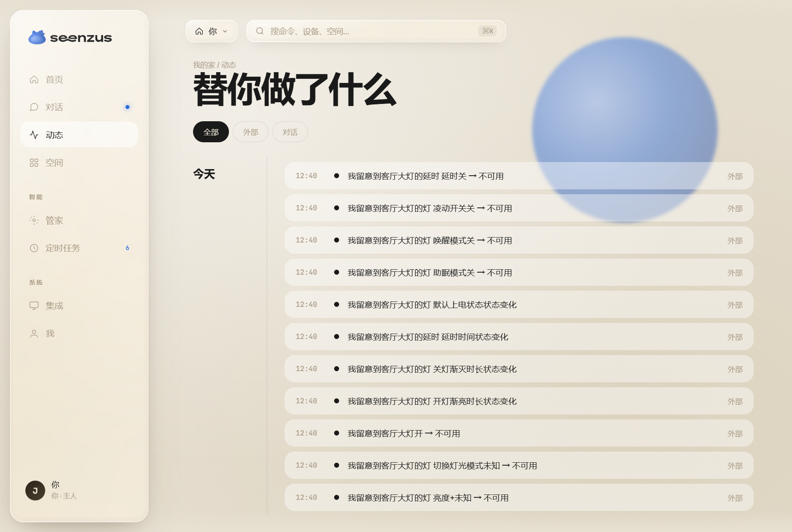The width and height of the screenshot is (792, 532).
Task: Click the person icon beside 我
Action: (34, 334)
